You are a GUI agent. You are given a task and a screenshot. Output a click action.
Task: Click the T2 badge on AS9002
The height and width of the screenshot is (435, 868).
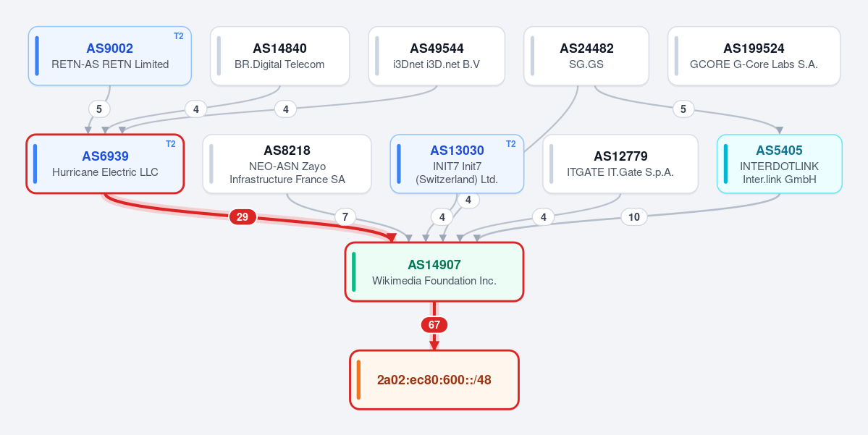(x=178, y=36)
